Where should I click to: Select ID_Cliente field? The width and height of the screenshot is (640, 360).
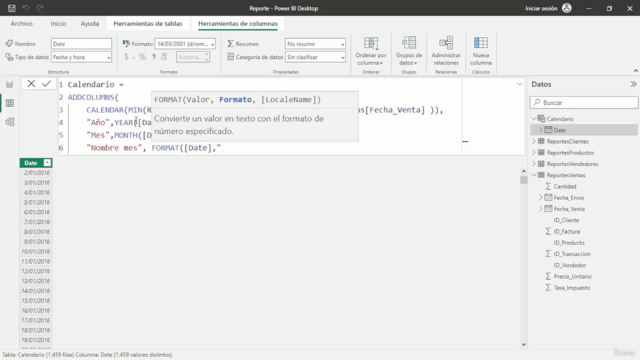click(x=566, y=220)
